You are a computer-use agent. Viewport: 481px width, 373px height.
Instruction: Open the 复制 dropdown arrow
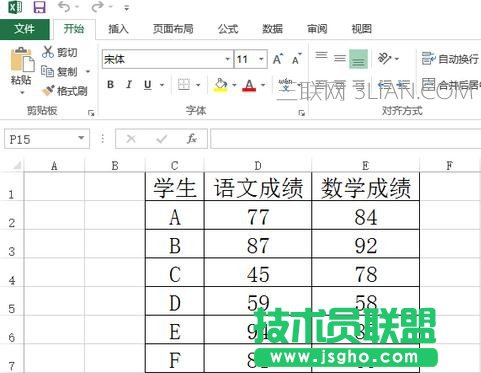tap(88, 71)
